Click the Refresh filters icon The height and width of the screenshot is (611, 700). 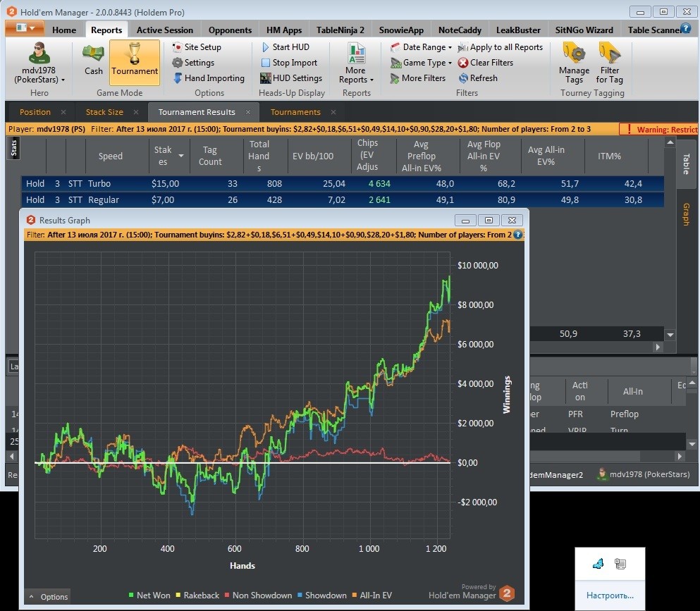tap(463, 78)
